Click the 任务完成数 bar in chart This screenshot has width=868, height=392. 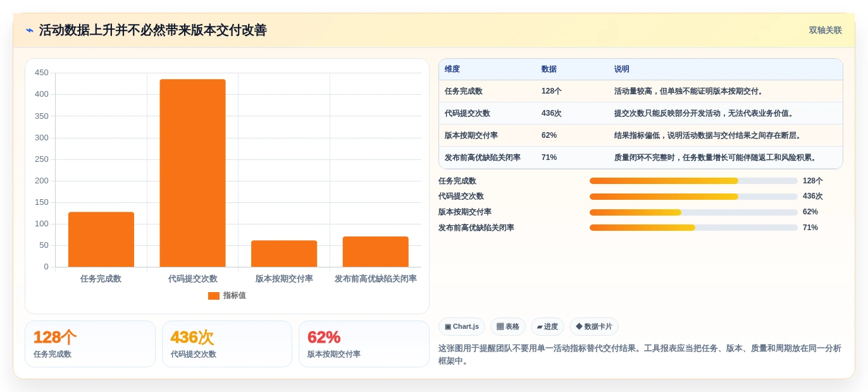[101, 239]
